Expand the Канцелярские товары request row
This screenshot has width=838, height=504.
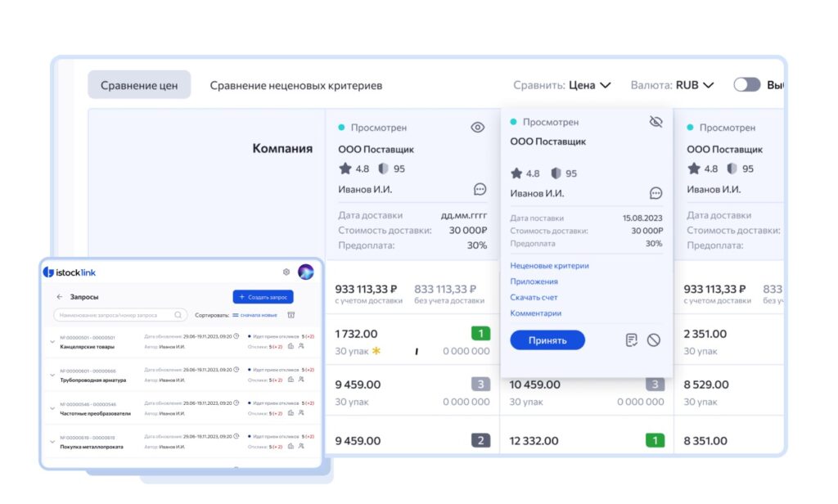tap(52, 341)
